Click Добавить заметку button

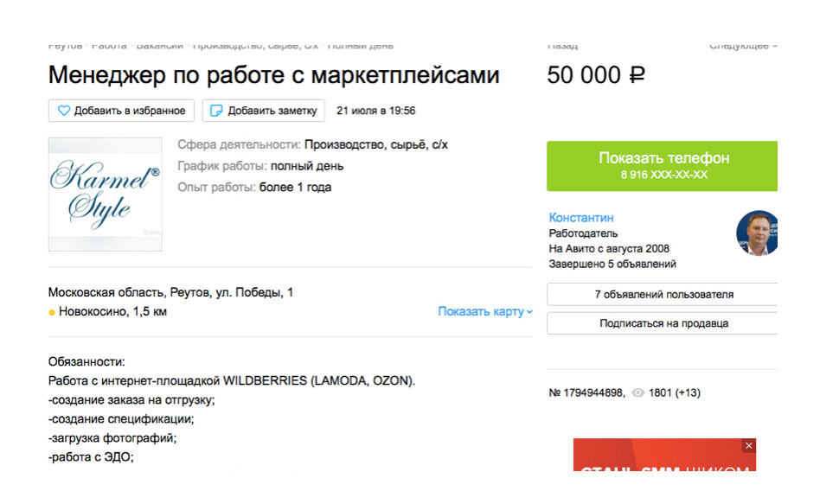264,111
